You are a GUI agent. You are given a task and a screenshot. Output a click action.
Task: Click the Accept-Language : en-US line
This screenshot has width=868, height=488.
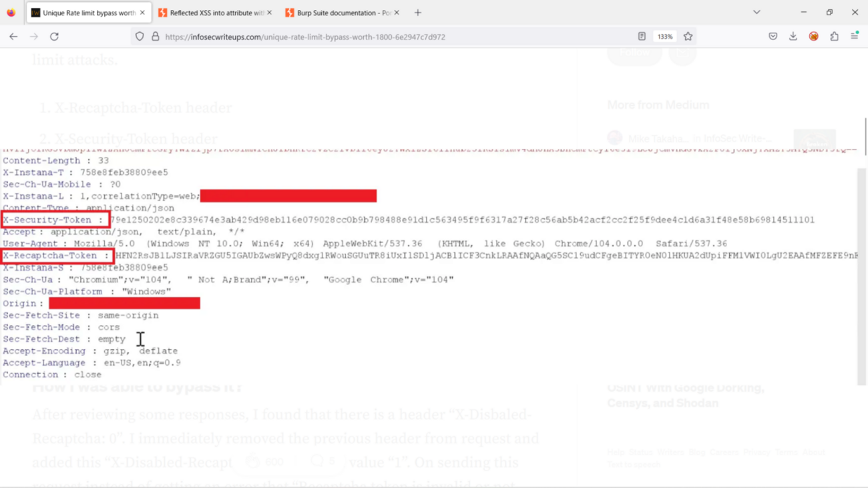tap(91, 363)
